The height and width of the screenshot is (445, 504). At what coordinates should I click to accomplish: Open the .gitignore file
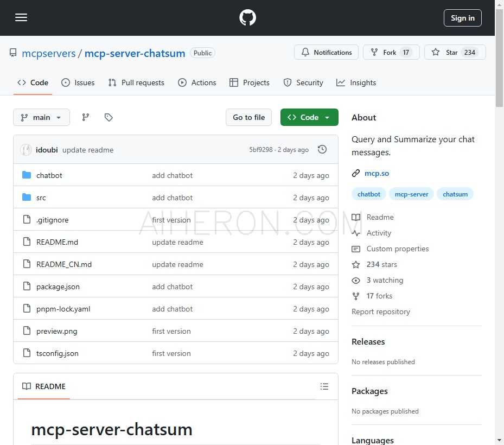pyautogui.click(x=53, y=220)
